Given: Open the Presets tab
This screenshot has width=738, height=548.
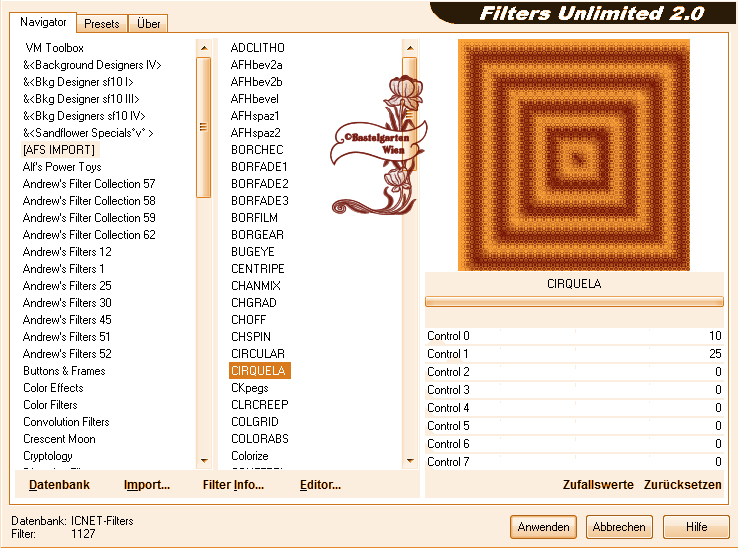Looking at the screenshot, I should [102, 24].
